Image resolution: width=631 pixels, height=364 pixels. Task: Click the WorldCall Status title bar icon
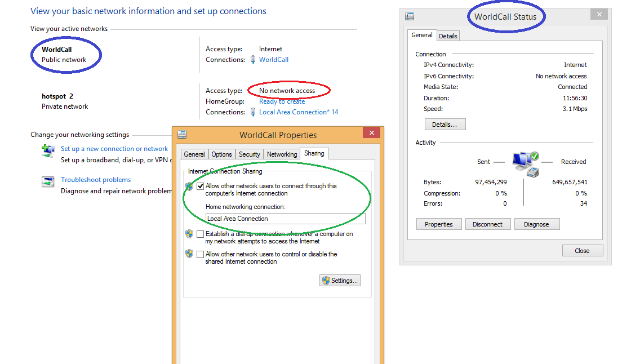tap(410, 16)
